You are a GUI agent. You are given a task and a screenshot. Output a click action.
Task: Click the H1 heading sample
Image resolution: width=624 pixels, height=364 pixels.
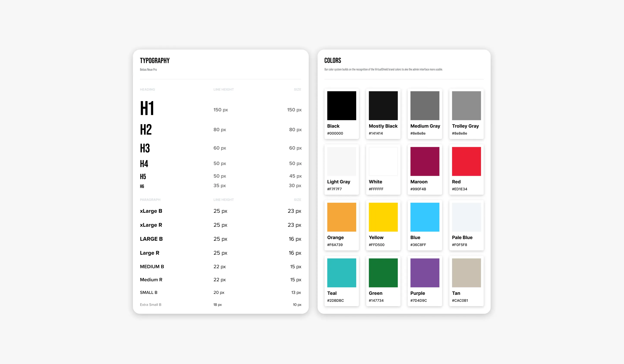(147, 108)
